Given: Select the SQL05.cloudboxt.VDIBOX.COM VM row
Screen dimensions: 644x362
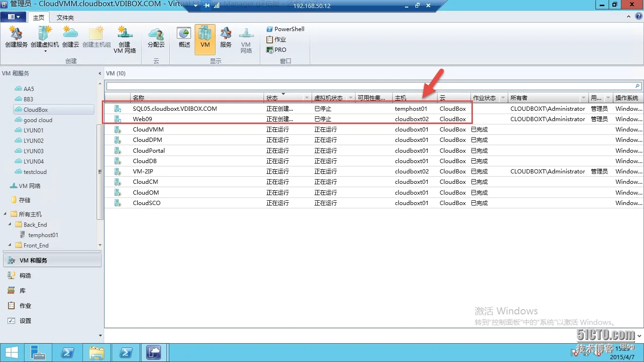Looking at the screenshot, I should click(x=374, y=108).
